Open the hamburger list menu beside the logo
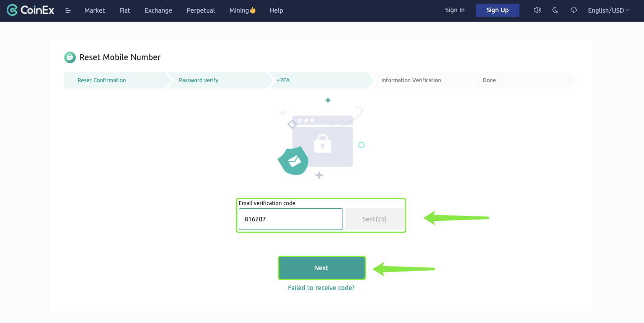 click(68, 10)
